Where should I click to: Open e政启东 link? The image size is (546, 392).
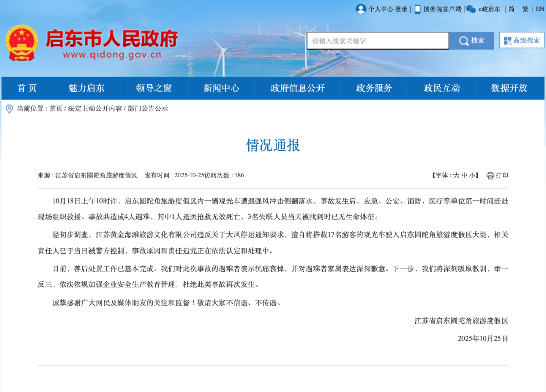[489, 9]
